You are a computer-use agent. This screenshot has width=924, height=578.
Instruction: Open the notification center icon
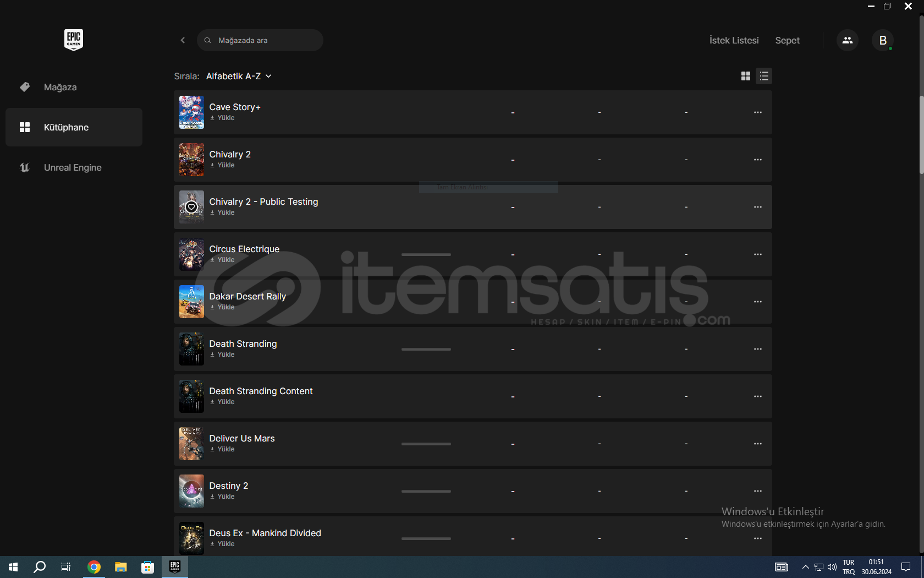click(906, 567)
